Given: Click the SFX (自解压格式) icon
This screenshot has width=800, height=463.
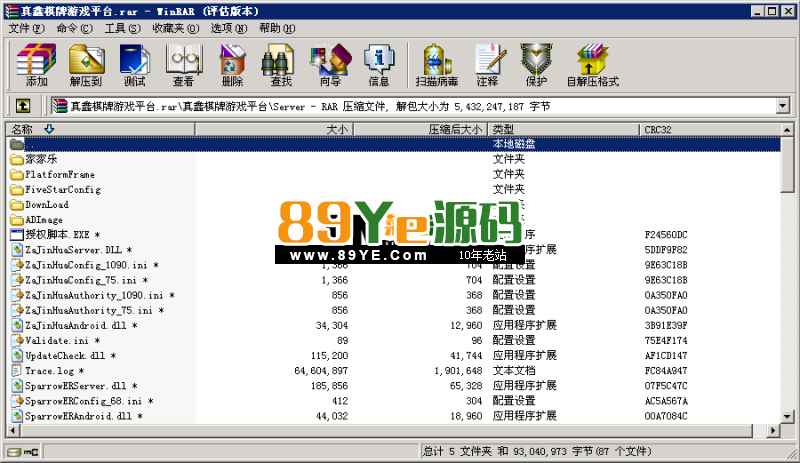Looking at the screenshot, I should tap(592, 65).
